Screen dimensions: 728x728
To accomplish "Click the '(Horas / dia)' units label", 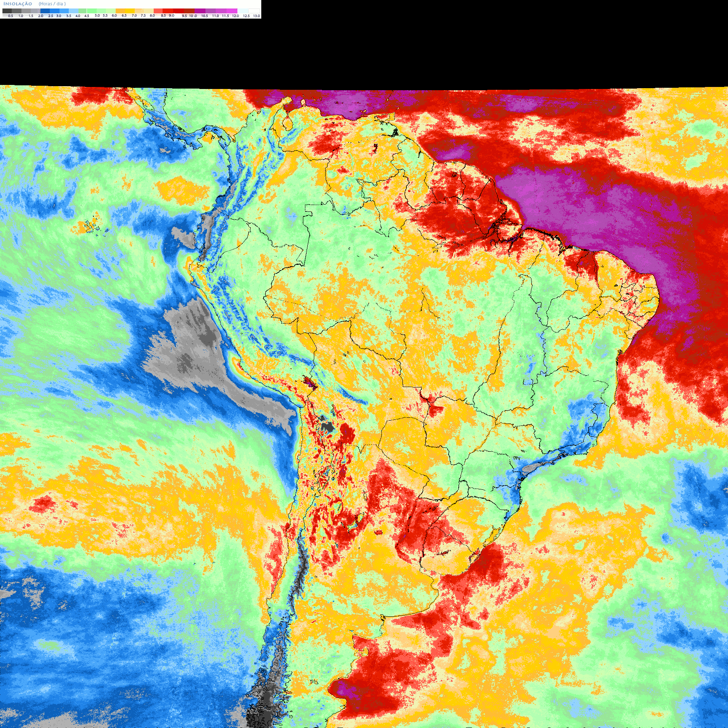I will (x=52, y=4).
